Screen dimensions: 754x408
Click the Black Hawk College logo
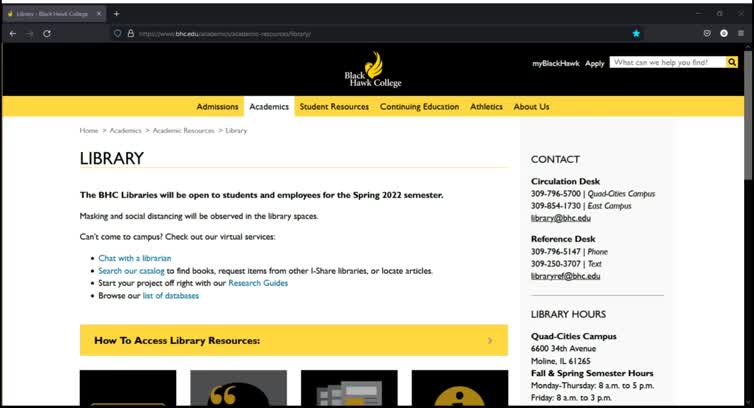[x=373, y=70]
